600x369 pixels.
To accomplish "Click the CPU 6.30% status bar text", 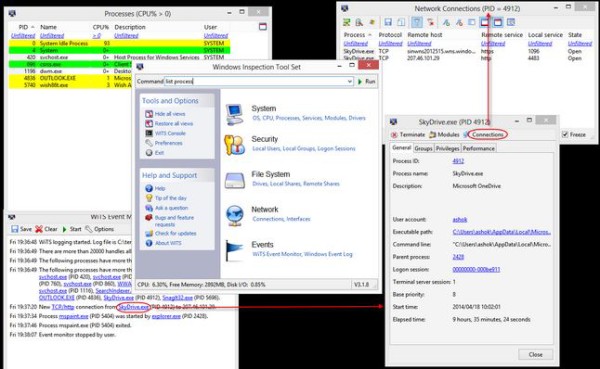I will pos(153,285).
